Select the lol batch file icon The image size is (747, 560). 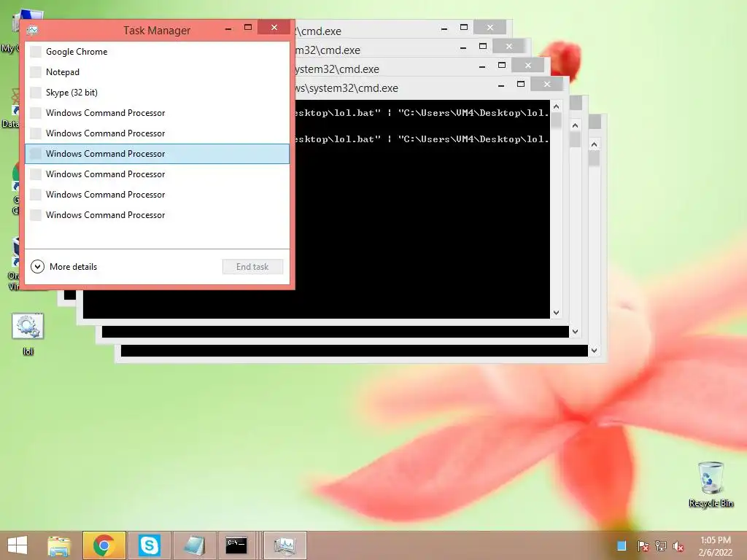pyautogui.click(x=28, y=334)
